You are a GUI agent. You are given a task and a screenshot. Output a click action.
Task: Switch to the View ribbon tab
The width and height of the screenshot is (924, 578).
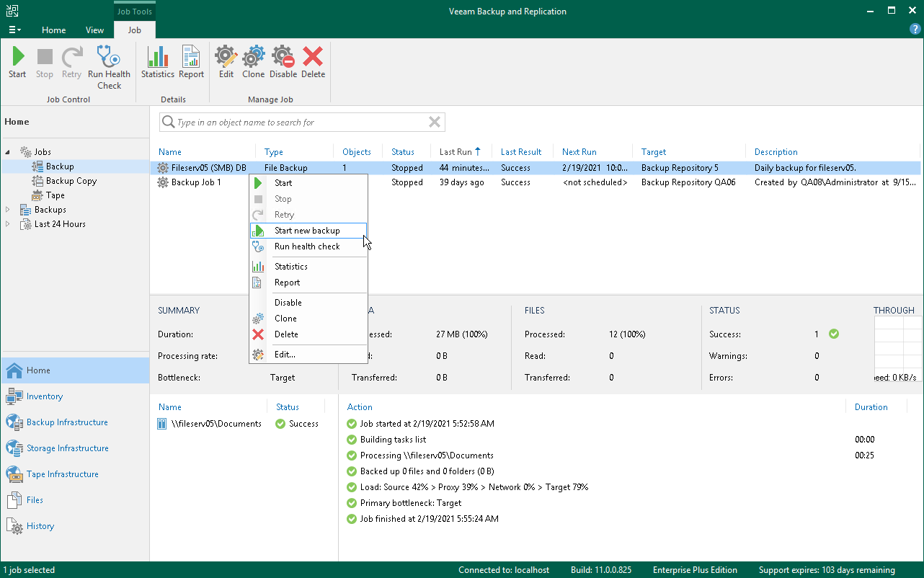pos(94,30)
